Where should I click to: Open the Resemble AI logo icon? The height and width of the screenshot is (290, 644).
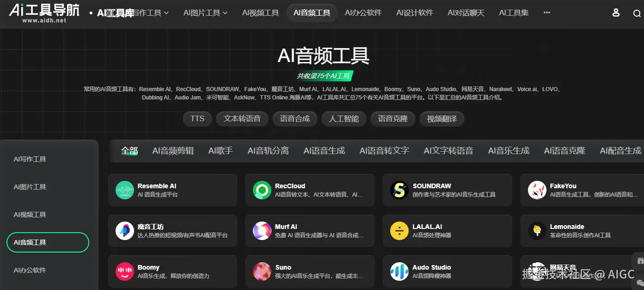click(124, 190)
